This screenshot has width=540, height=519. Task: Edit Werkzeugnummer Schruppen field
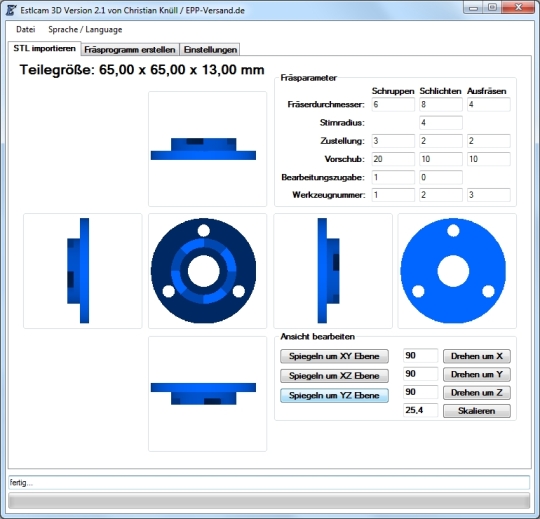click(393, 195)
